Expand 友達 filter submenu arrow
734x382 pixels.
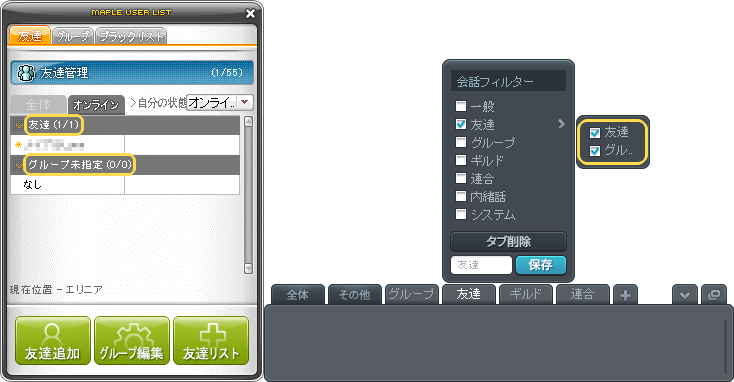click(561, 124)
